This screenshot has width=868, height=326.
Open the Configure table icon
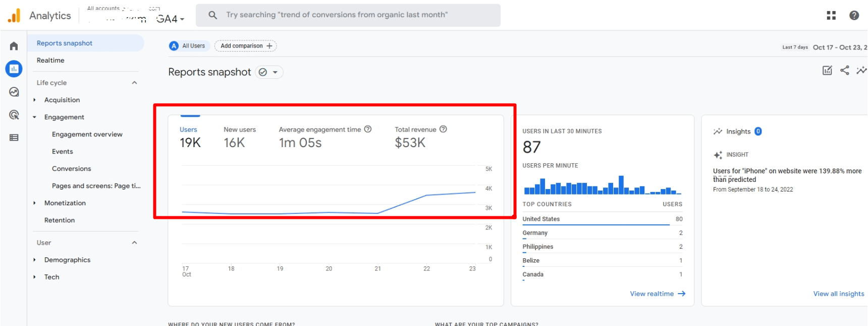click(14, 137)
